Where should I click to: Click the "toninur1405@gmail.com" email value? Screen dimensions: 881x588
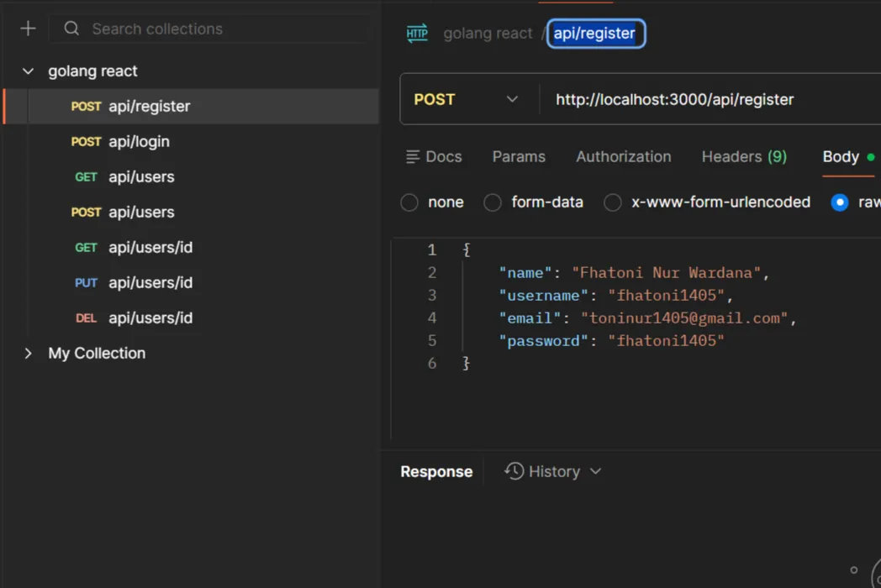click(684, 318)
